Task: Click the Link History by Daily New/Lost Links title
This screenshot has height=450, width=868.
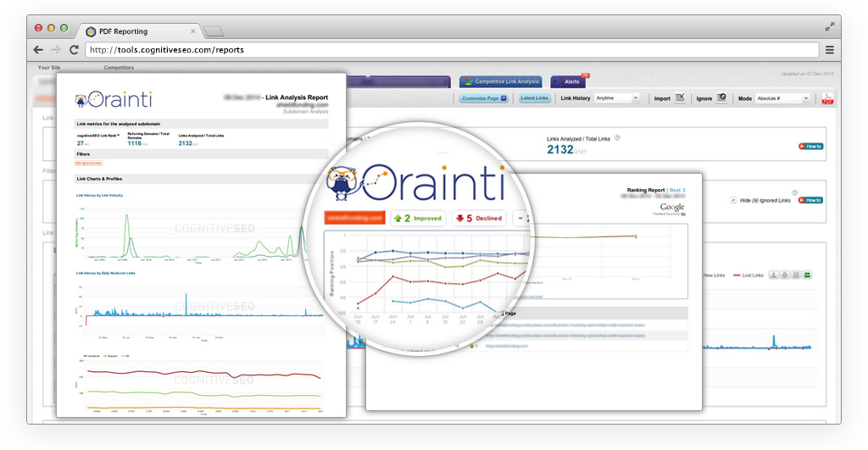Action: [106, 273]
